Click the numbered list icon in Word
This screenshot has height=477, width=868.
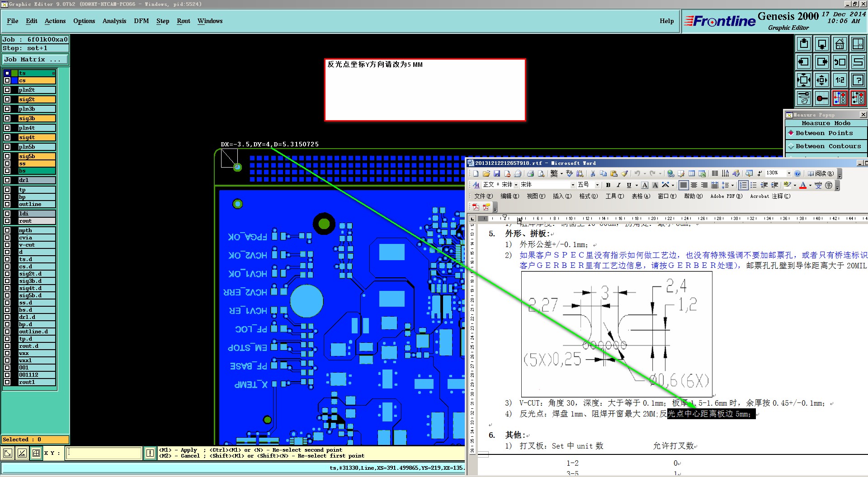tap(743, 185)
